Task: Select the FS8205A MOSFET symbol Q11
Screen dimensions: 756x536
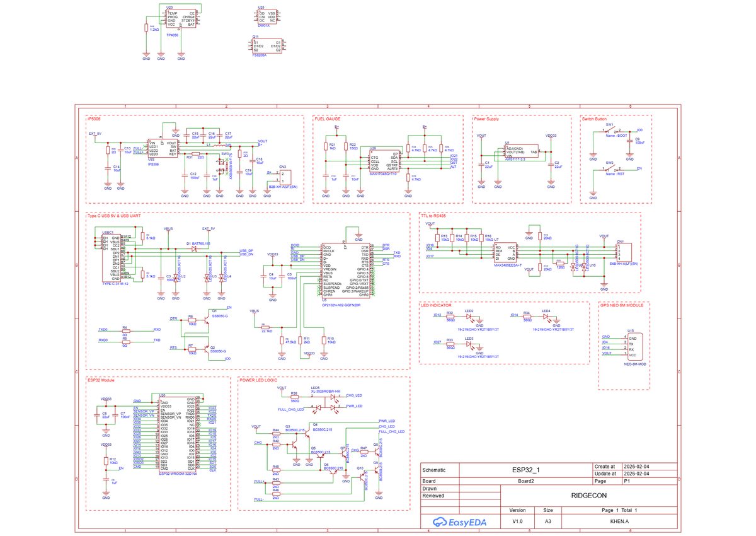Action: [266, 46]
